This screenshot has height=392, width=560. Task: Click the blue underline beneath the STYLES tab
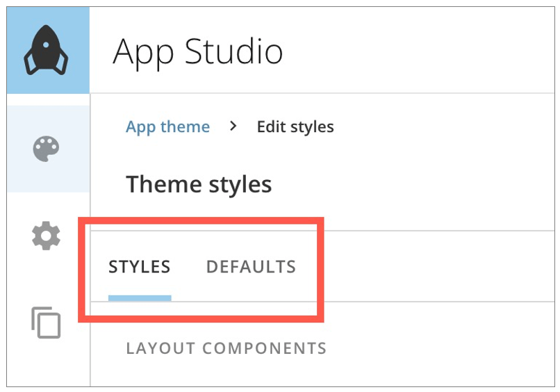(x=140, y=298)
